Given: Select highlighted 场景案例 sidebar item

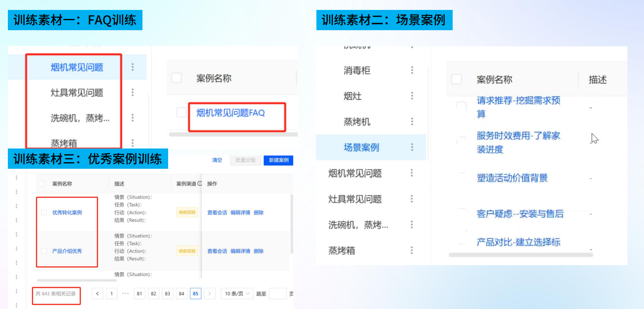Looking at the screenshot, I should click(x=361, y=147).
